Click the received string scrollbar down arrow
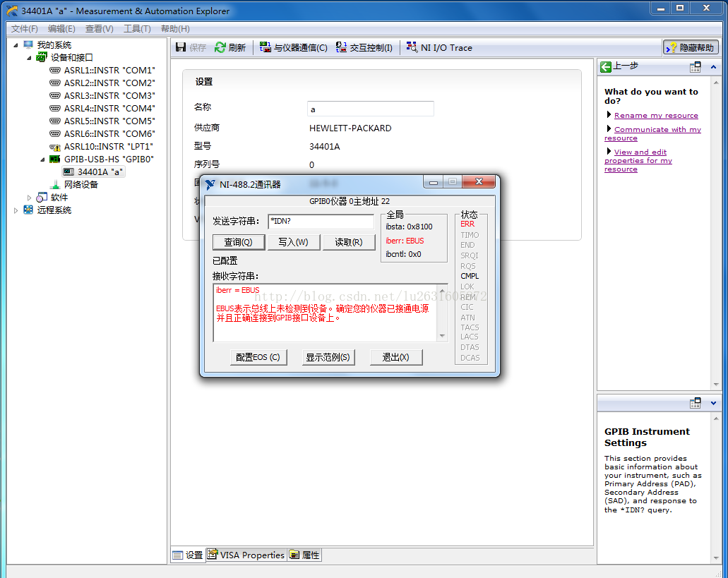The height and width of the screenshot is (578, 728). click(443, 336)
